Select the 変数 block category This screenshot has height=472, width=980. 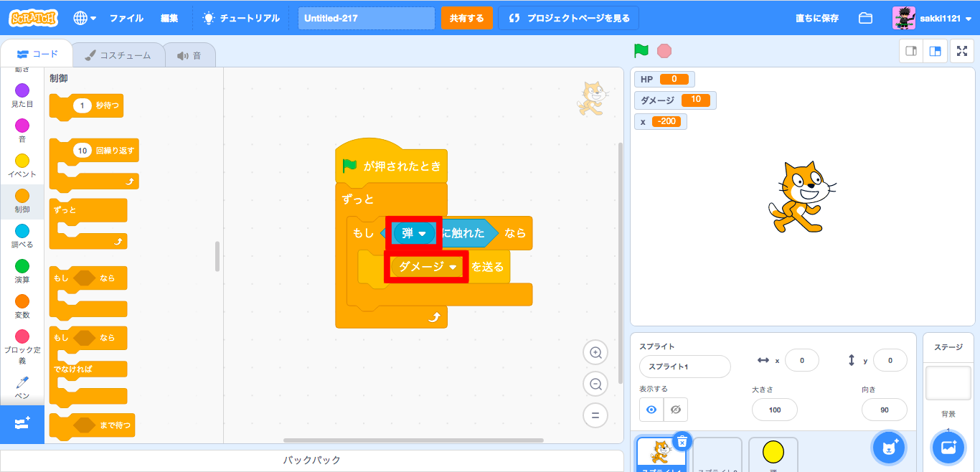[22, 306]
